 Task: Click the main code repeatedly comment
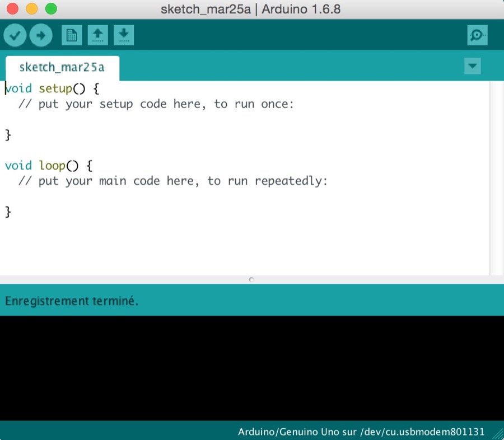click(x=173, y=181)
